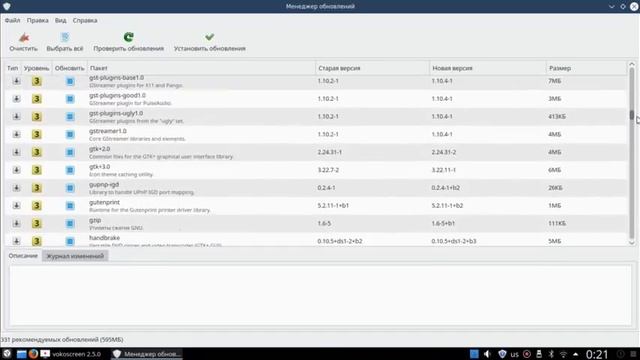This screenshot has height=360, width=640.
Task: Click the level 3 badge of gutenprint
Action: coord(37,206)
